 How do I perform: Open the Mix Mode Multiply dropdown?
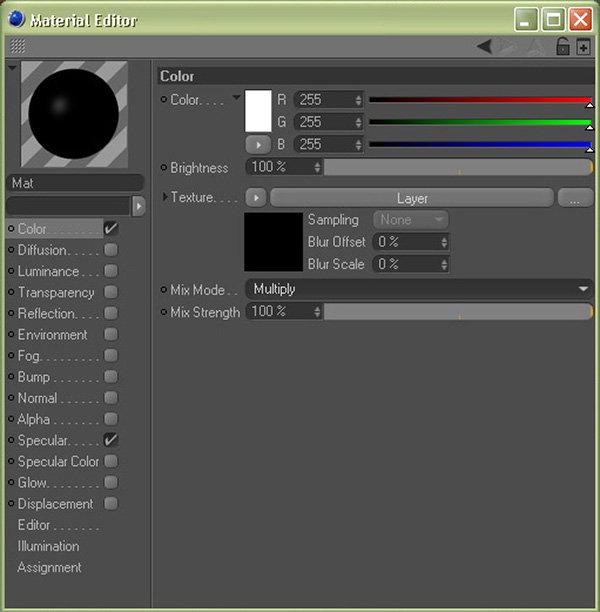coord(418,289)
